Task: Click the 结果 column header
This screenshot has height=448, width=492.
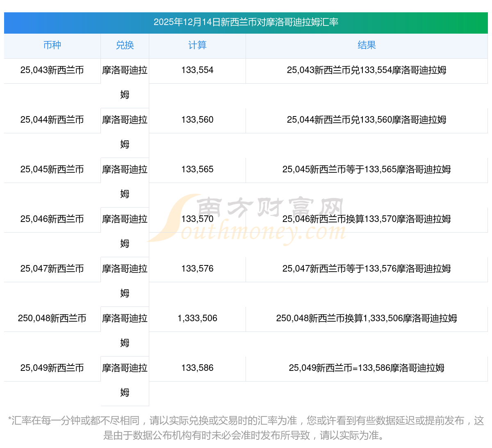Action: point(367,45)
